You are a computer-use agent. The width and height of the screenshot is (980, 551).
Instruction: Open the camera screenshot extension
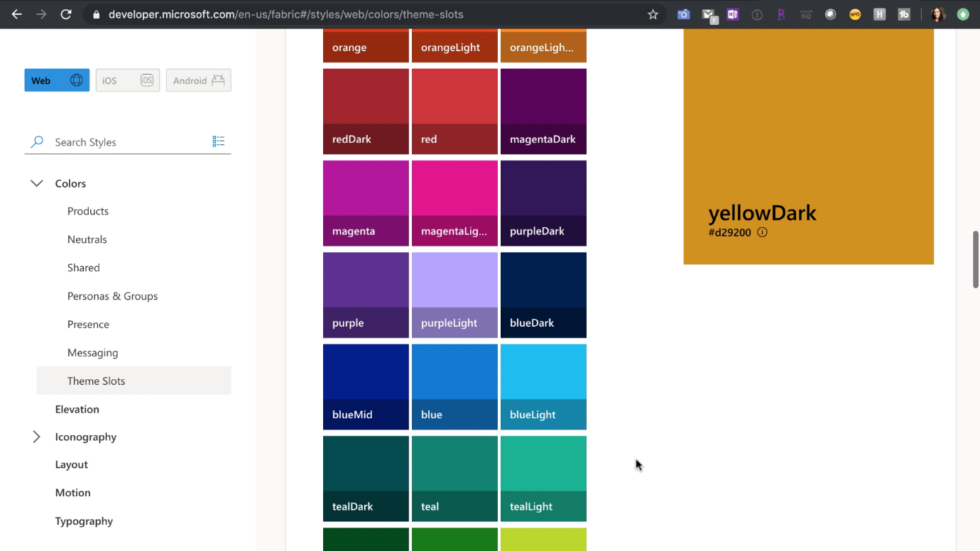coord(683,14)
